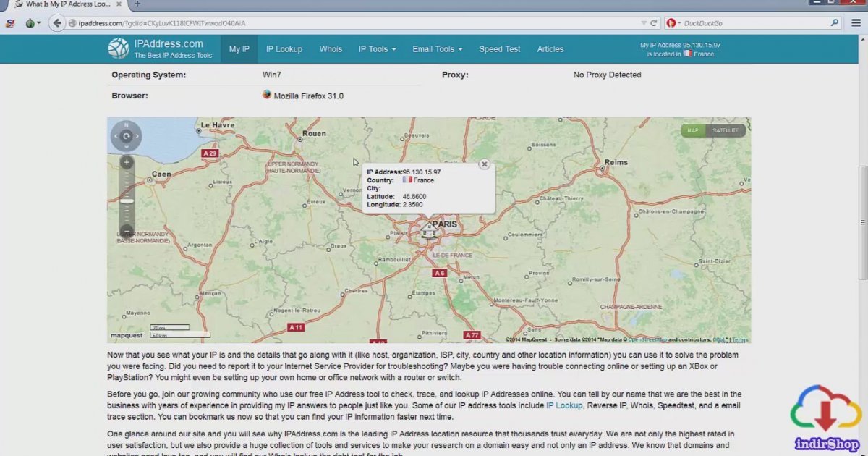Screen dimensions: 868x456
Task: Click the Chartres label on the map
Action: [357, 290]
